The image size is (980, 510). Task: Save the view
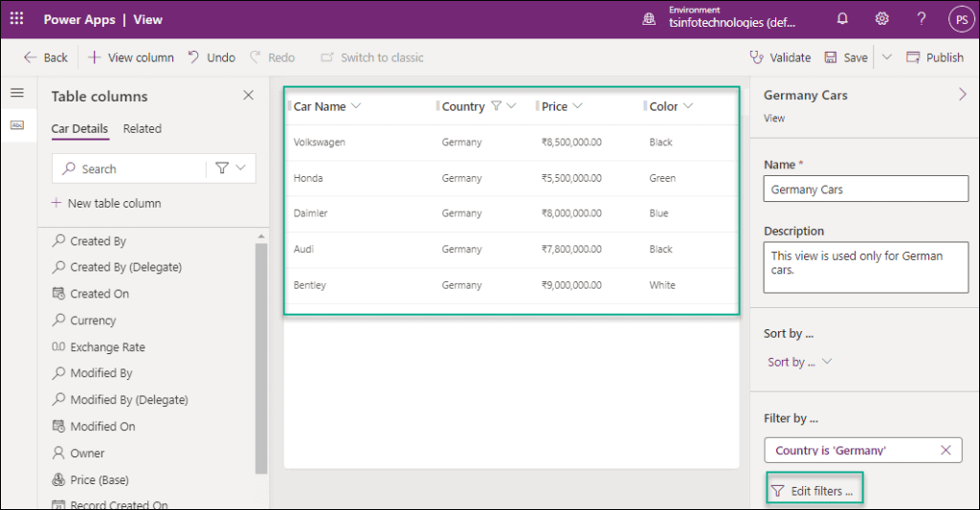[x=846, y=57]
